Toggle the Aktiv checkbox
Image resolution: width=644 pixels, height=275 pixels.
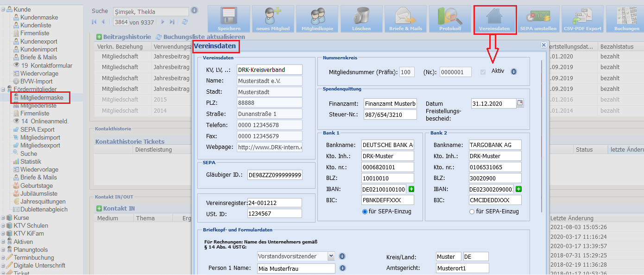coord(484,71)
